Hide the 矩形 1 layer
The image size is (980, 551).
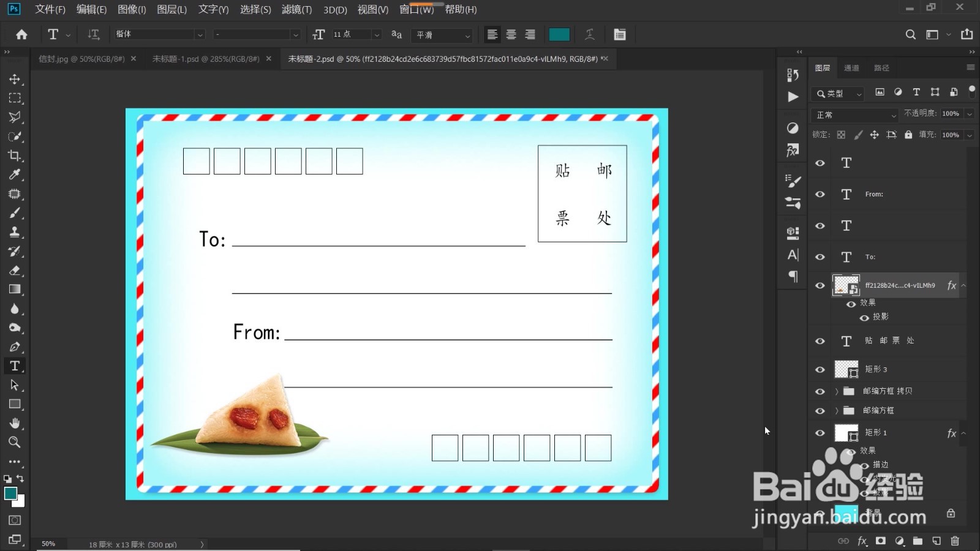[x=820, y=433]
